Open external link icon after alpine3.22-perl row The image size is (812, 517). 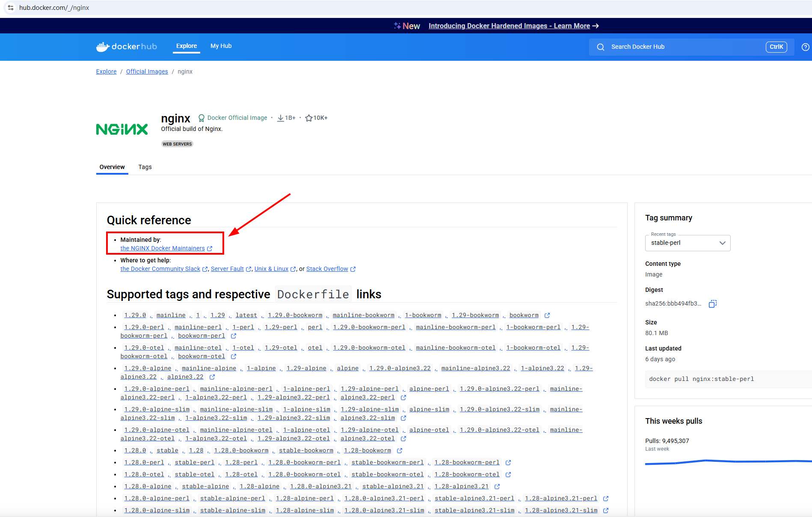click(x=403, y=398)
